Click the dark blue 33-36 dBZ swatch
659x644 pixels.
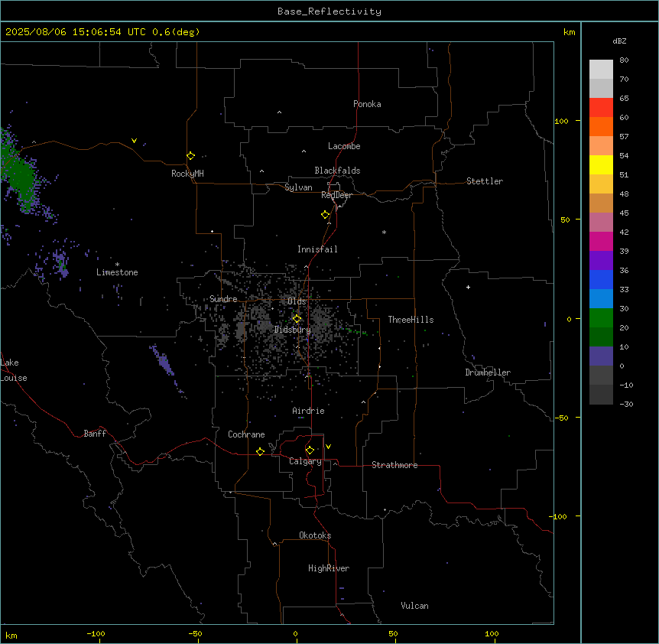[601, 279]
